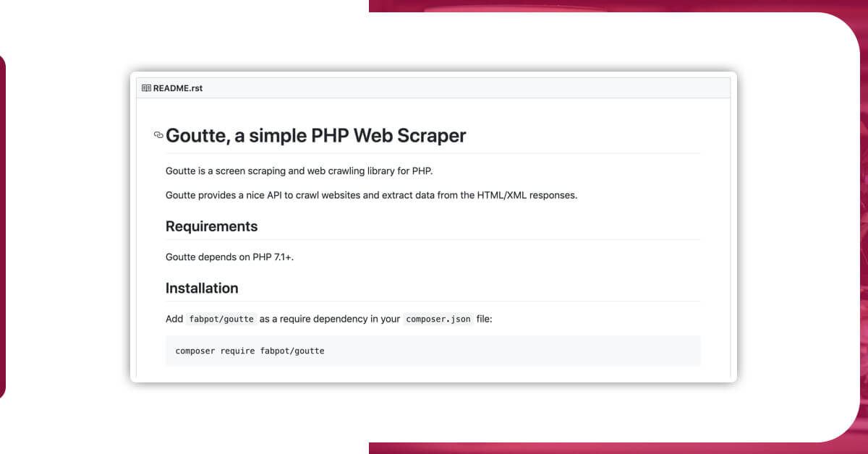Click the word 'file:' after composer.json

[x=485, y=319]
